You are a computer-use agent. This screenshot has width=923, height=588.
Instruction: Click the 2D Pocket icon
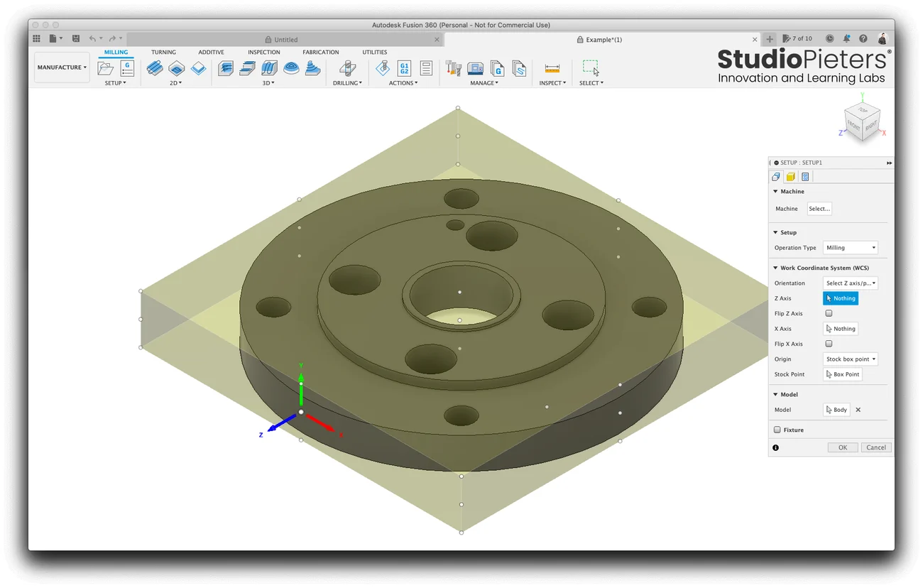pos(176,68)
